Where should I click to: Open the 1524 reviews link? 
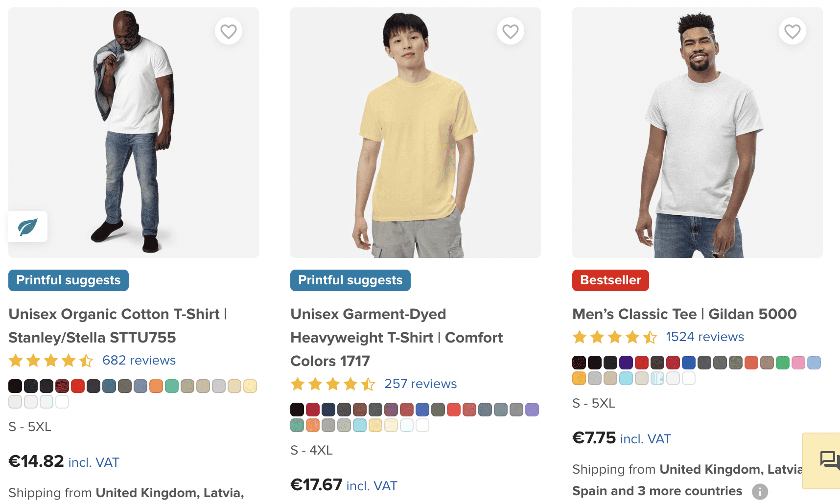tap(704, 337)
